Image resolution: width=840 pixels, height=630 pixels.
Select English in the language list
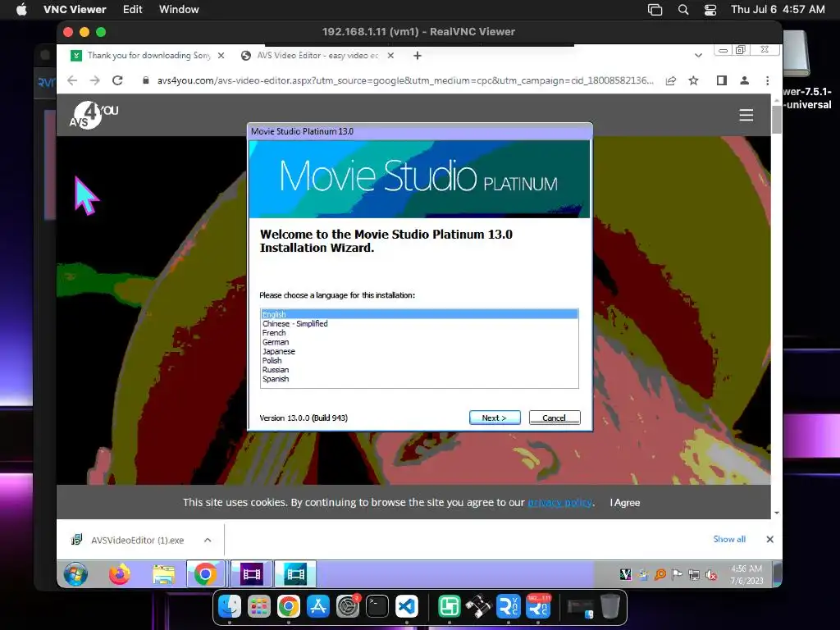coord(419,314)
